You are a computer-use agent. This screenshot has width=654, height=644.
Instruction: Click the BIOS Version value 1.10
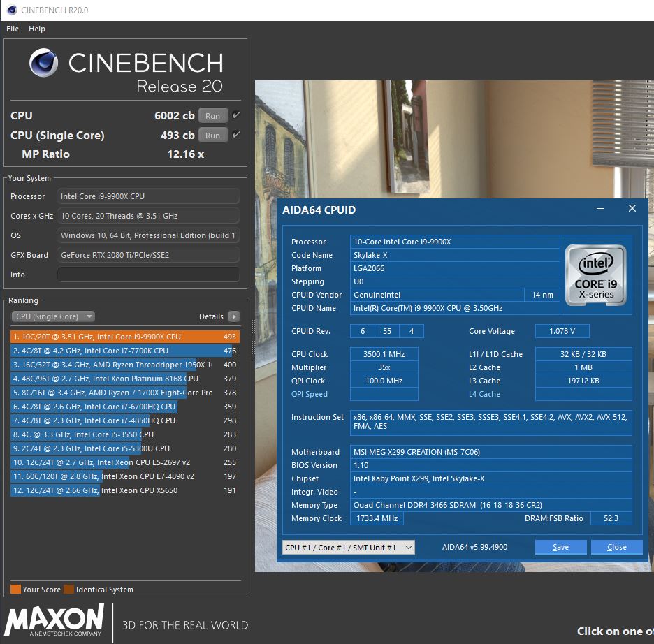point(490,465)
